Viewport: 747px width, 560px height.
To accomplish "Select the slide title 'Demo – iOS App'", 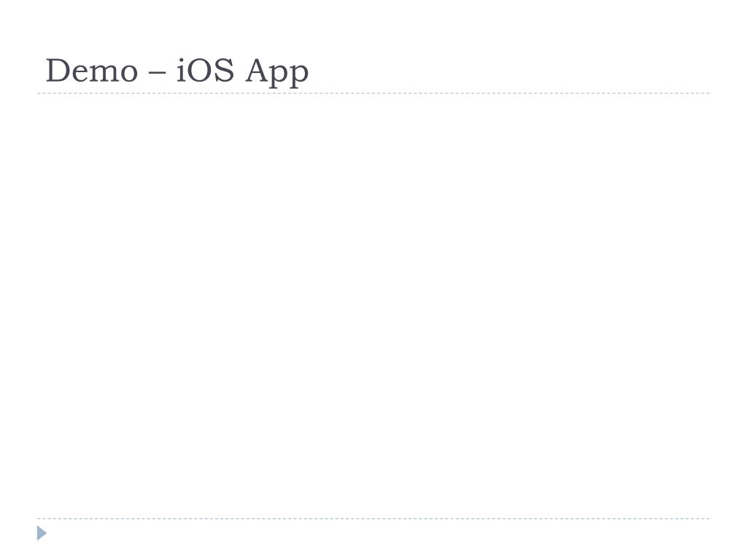I will point(177,72).
